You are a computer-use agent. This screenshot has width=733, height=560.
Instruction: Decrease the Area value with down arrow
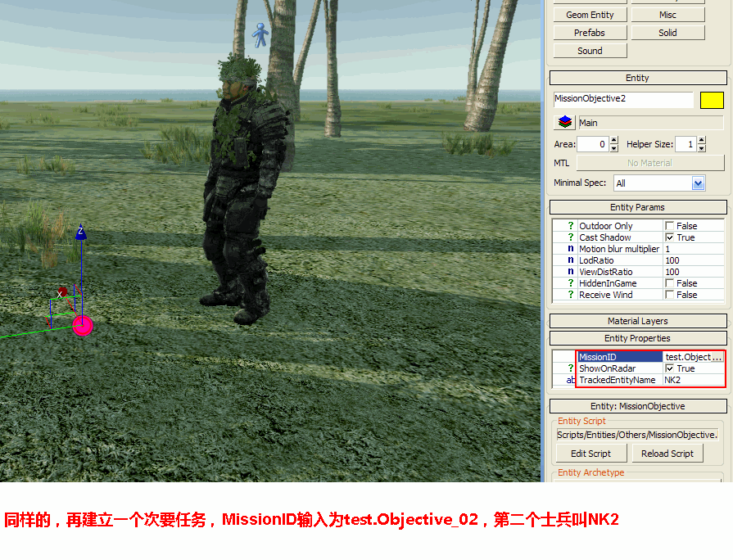614,148
